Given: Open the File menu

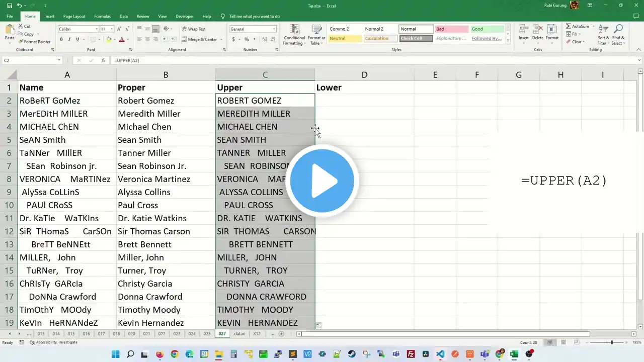Looking at the screenshot, I should (10, 17).
